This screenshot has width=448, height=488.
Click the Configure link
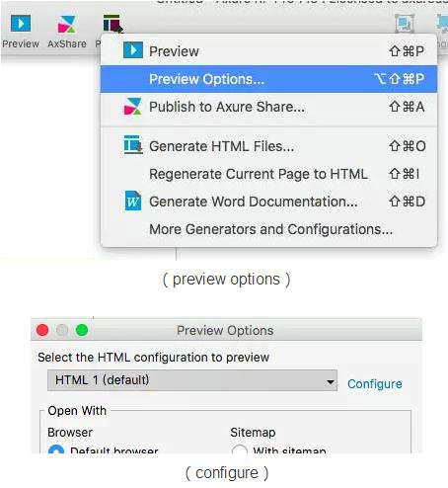coord(375,384)
